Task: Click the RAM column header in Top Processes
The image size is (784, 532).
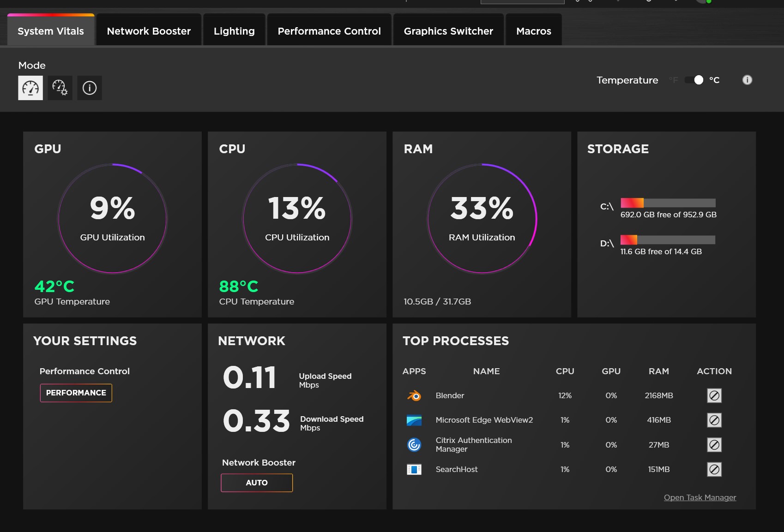Action: (659, 371)
